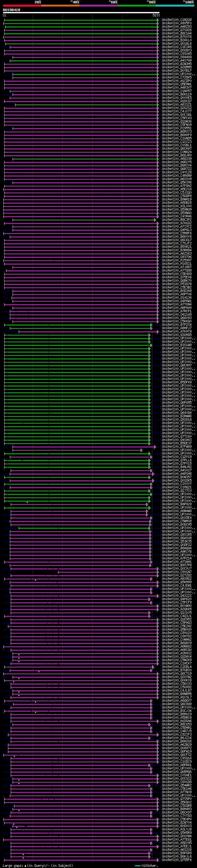Select the UniRef100_Q3UHQ5 label
Viewport: 197px width, 868px height.
[177, 335]
